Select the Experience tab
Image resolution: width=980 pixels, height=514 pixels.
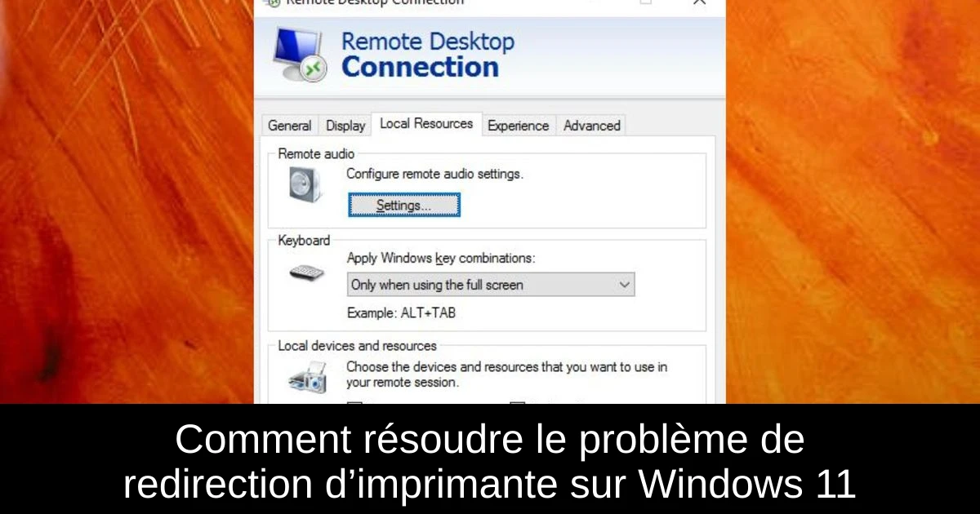pyautogui.click(x=518, y=126)
